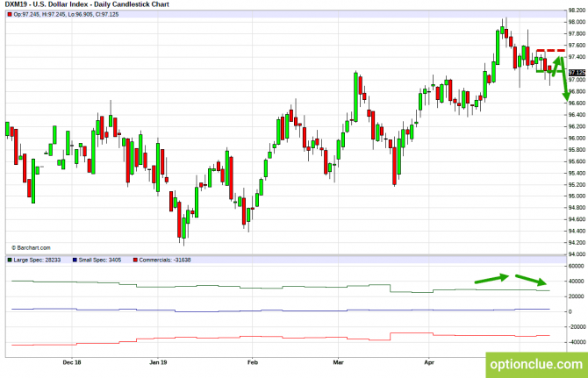Click the 95.400 price axis label
Image resolution: width=588 pixels, height=378 pixels.
point(577,173)
